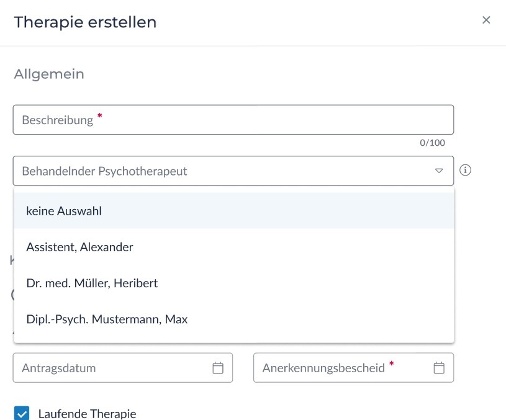
Task: Toggle the Laufende Therapie checkbox
Action: (x=22, y=413)
